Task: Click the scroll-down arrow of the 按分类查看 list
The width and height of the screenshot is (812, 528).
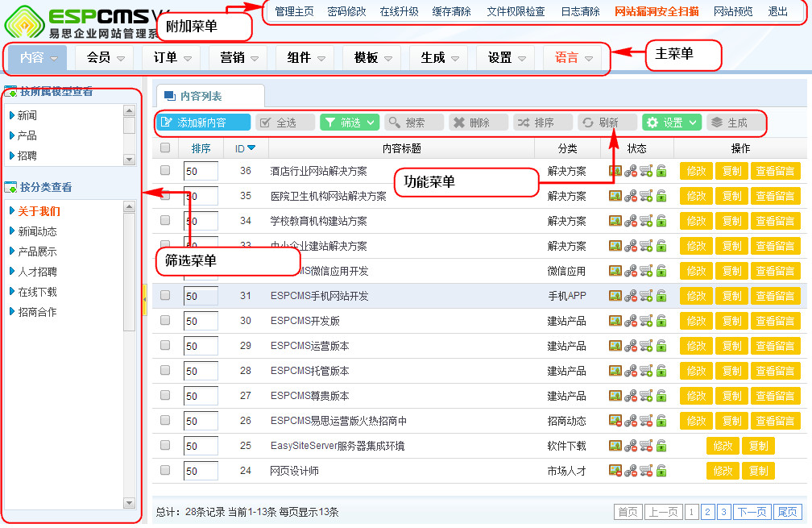Action: 130,503
